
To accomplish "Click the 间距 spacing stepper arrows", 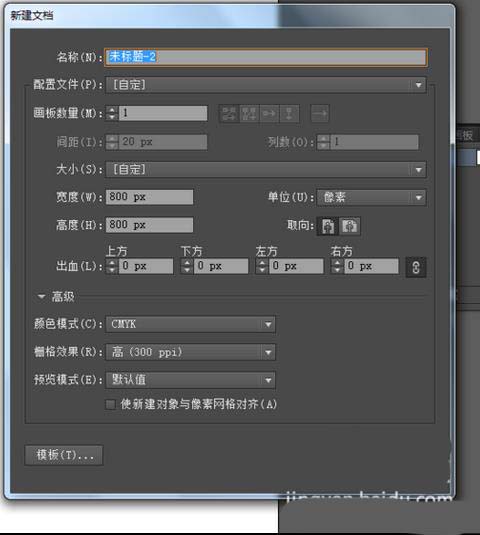I will 112,142.
